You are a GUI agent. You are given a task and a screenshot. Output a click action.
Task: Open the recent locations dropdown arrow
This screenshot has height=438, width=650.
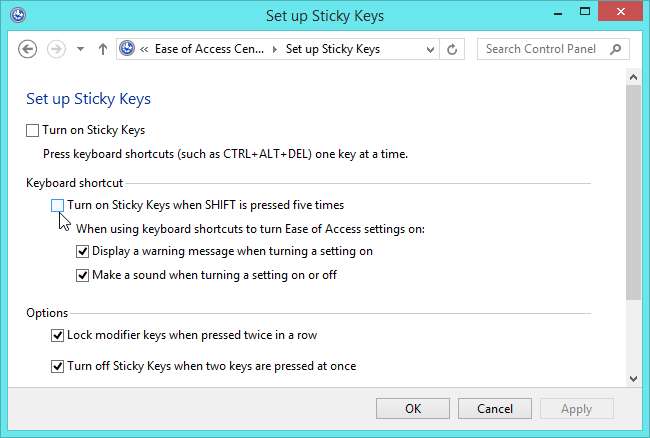pyautogui.click(x=80, y=49)
